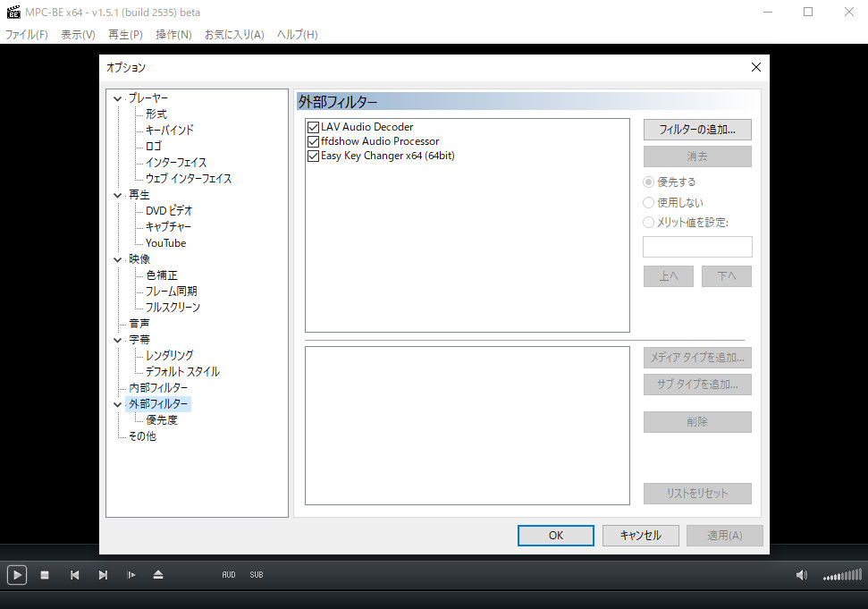Collapse the プレーヤー tree node
868x609 pixels.
click(117, 98)
